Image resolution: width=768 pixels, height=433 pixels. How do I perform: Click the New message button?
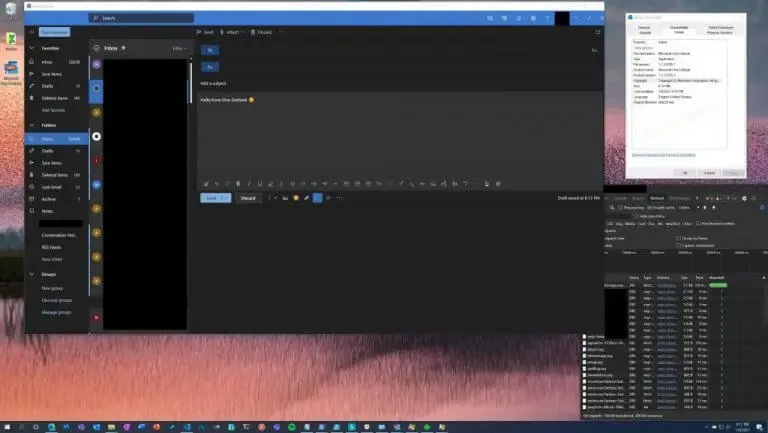56,32
